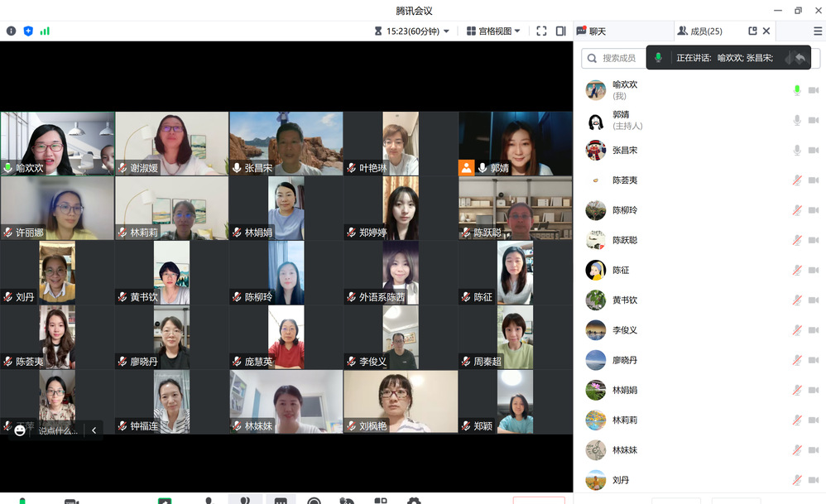Click the muted mic icon on 叶艳琳's tile

[x=352, y=167]
